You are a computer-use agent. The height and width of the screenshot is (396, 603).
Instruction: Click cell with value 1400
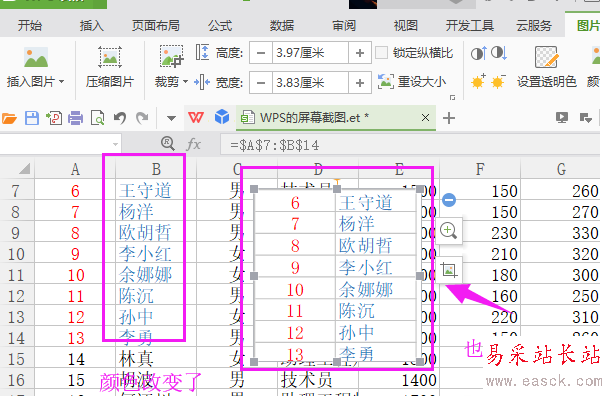tap(399, 380)
